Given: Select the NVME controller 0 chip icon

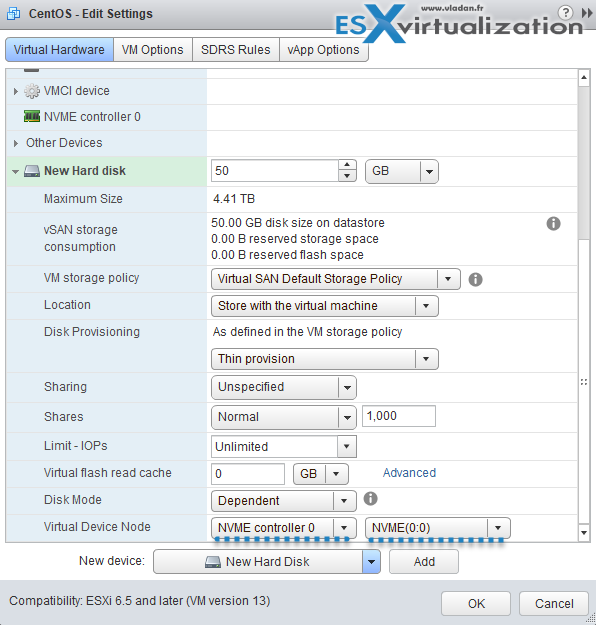Looking at the screenshot, I should coord(32,116).
